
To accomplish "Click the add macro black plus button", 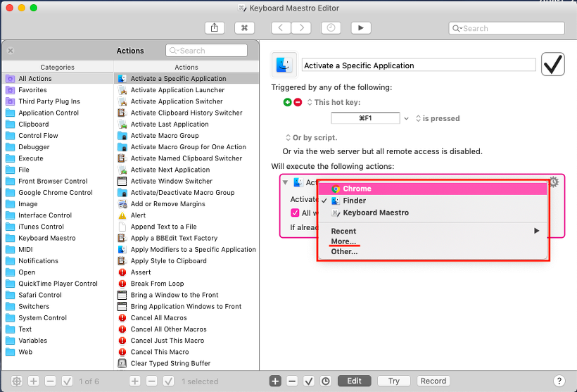I will pos(275,381).
